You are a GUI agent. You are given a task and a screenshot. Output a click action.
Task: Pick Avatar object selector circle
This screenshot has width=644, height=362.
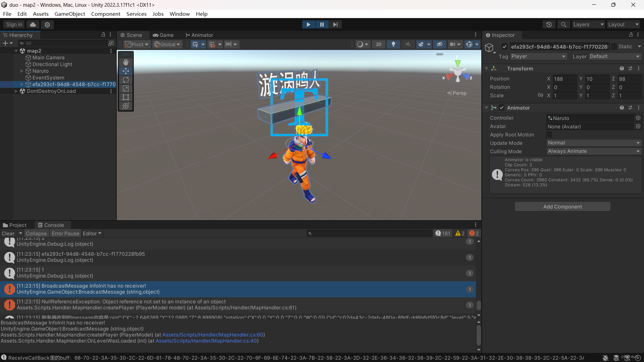638,126
